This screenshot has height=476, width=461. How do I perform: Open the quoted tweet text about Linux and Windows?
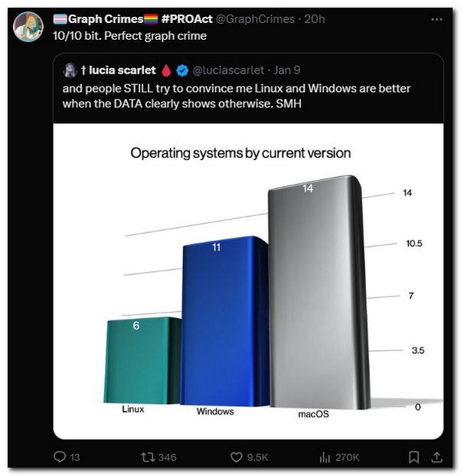pos(236,96)
